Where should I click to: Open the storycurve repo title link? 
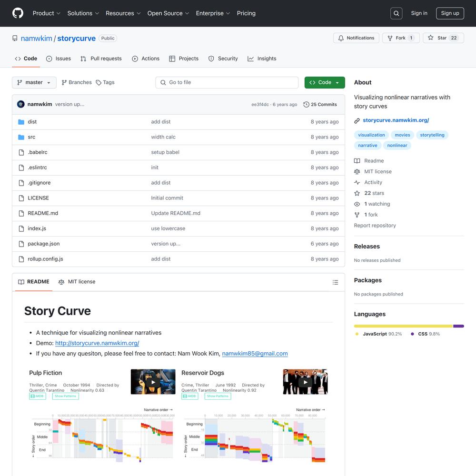click(x=77, y=39)
